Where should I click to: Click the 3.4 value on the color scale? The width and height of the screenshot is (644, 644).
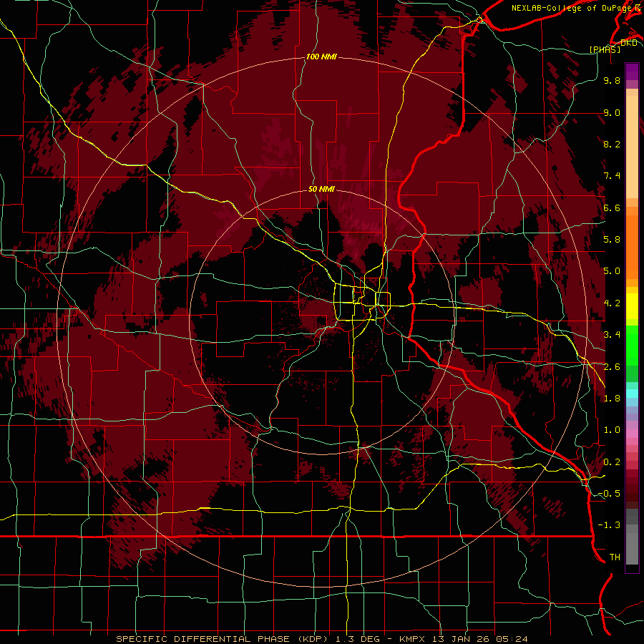[x=612, y=335]
